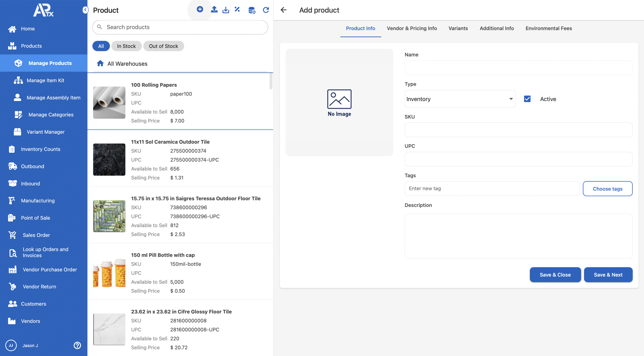Click the No Image placeholder

339,103
